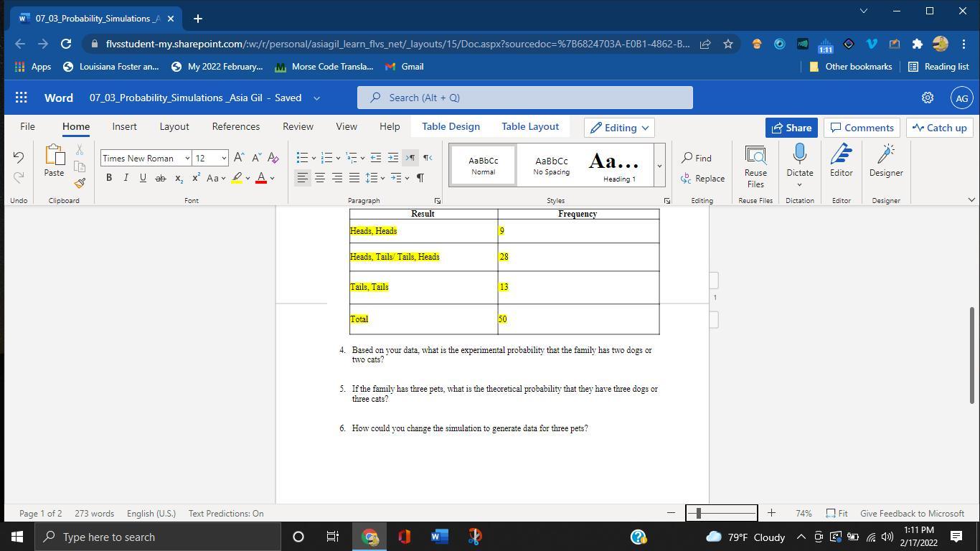
Task: Click the Format Painter brush icon
Action: pyautogui.click(x=80, y=183)
